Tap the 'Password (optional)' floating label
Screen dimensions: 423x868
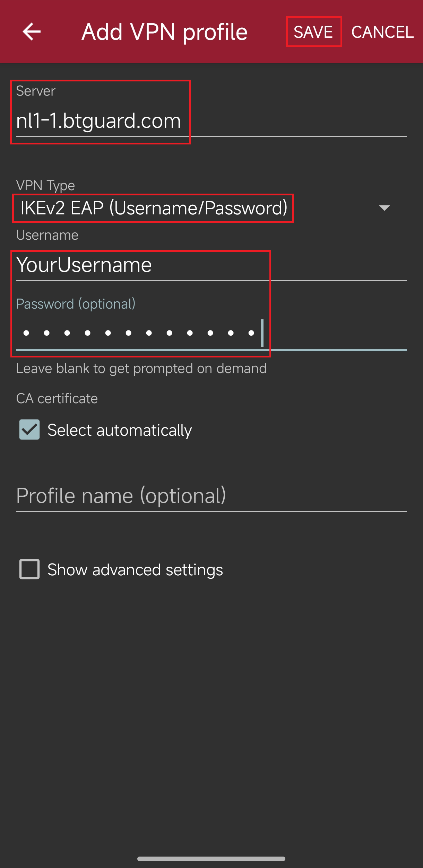point(76,304)
